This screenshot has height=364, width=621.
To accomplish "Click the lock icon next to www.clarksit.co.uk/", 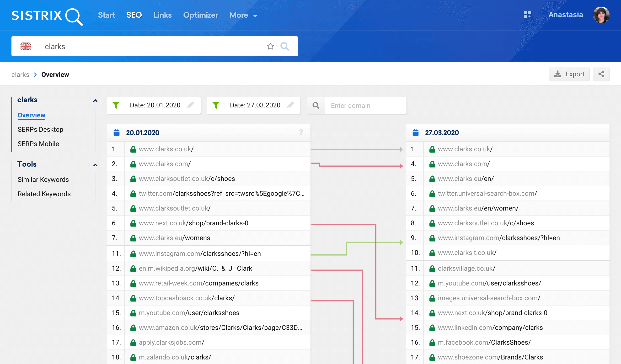I will coord(432,253).
